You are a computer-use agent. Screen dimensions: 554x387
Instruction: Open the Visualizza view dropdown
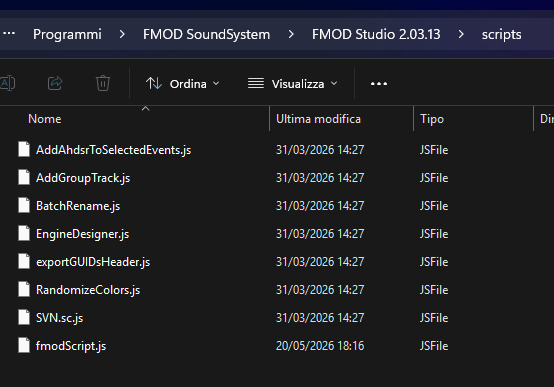pos(292,84)
